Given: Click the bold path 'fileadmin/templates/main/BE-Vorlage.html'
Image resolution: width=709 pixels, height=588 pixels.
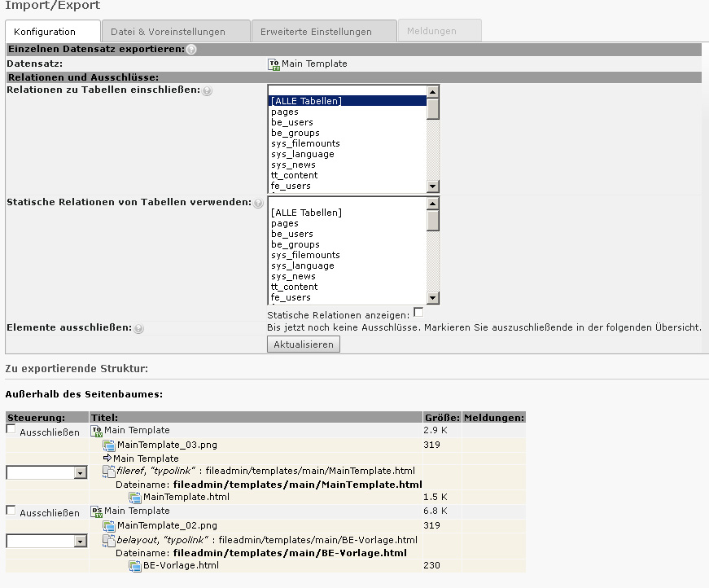Looking at the screenshot, I should click(x=290, y=553).
